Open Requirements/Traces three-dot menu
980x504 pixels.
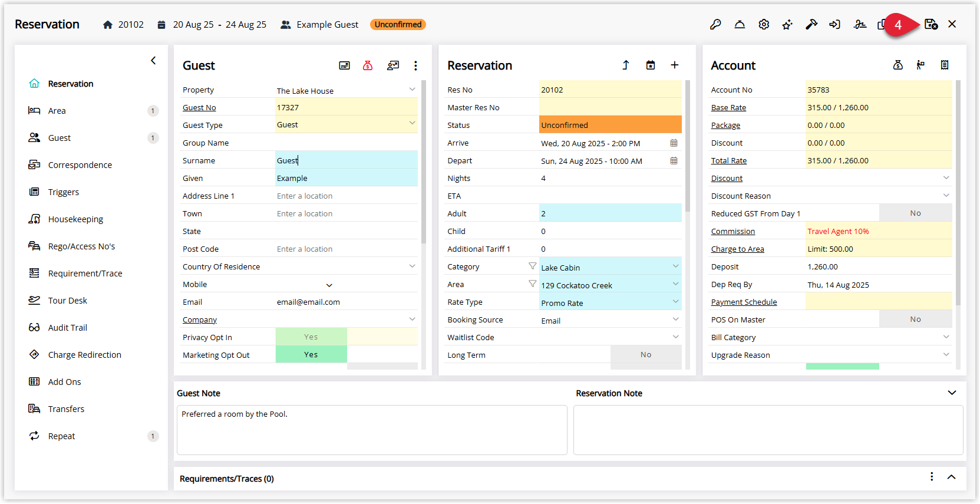pyautogui.click(x=932, y=476)
